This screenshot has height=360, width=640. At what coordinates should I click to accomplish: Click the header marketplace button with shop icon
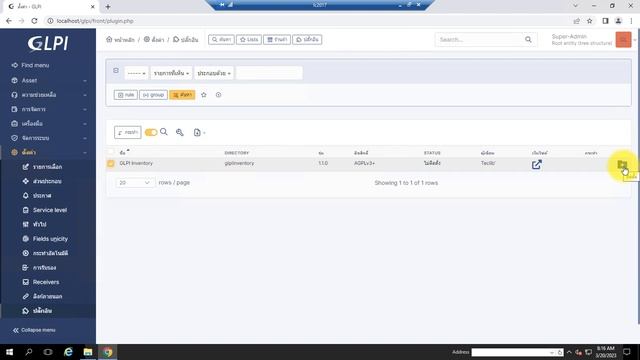[x=277, y=40]
